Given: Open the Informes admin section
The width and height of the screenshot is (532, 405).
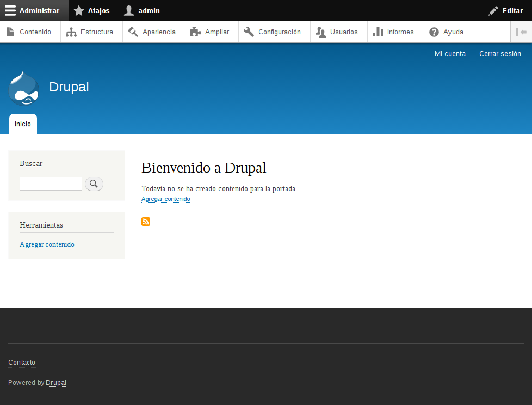Looking at the screenshot, I should coord(395,32).
